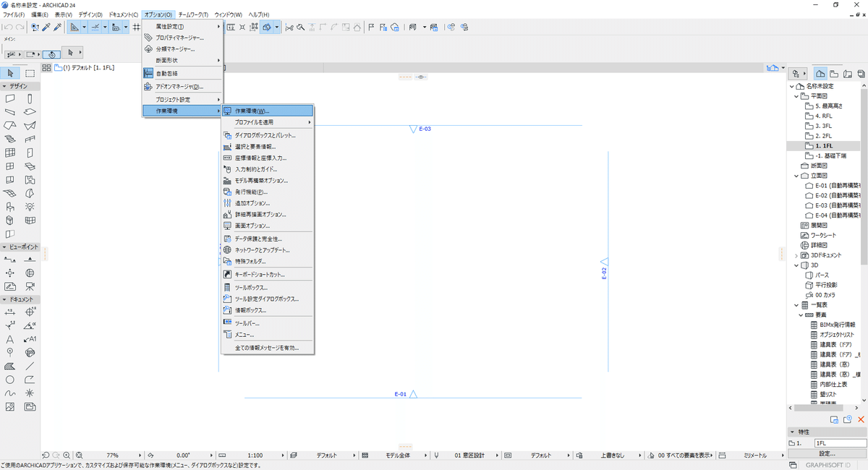Open the Property Manager (プロパティマネージャー) entry
The height and width of the screenshot is (470, 868).
tap(183, 38)
